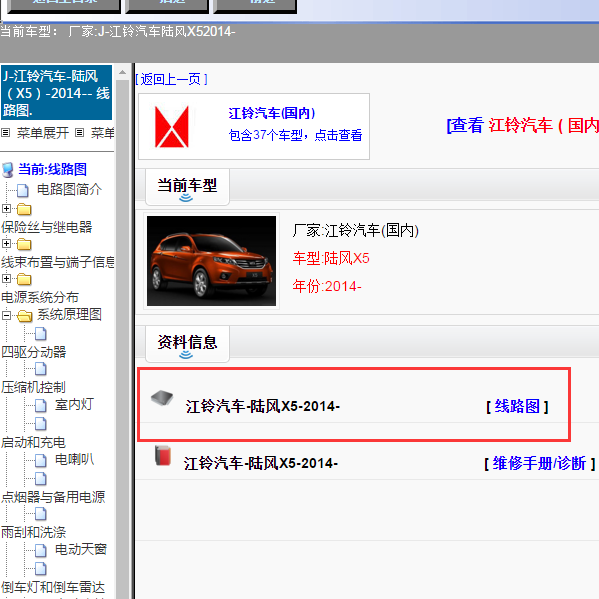Open the 点烟器与备用电源 page icon
Viewport: 599px width, 599px height.
tap(40, 479)
